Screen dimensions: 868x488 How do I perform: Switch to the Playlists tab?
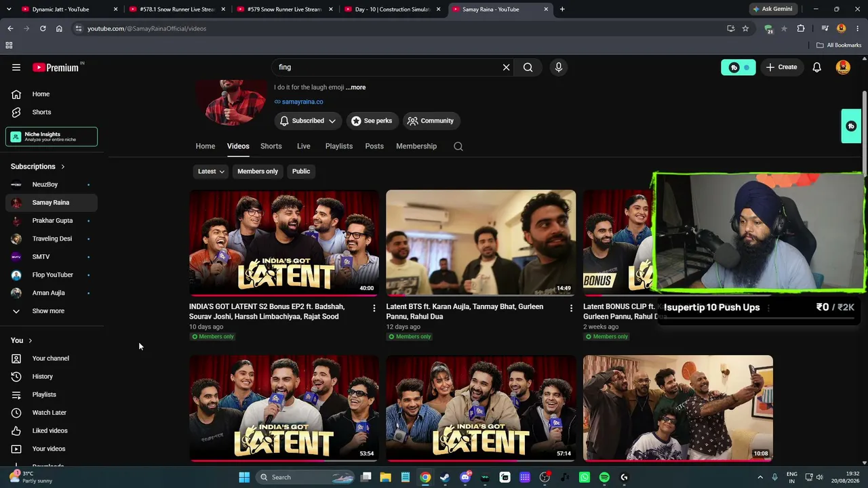(x=339, y=146)
